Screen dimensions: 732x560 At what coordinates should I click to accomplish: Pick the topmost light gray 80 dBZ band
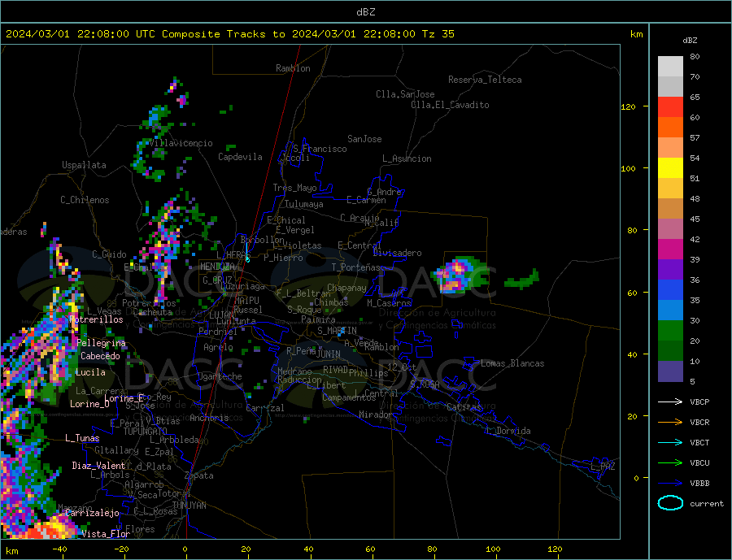pos(670,67)
